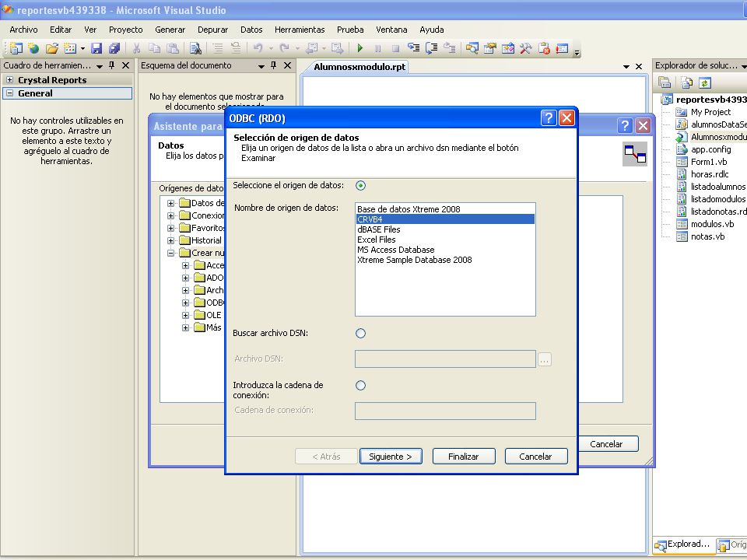Image resolution: width=747 pixels, height=560 pixels.
Task: Click the Cut scissors icon
Action: point(137,48)
